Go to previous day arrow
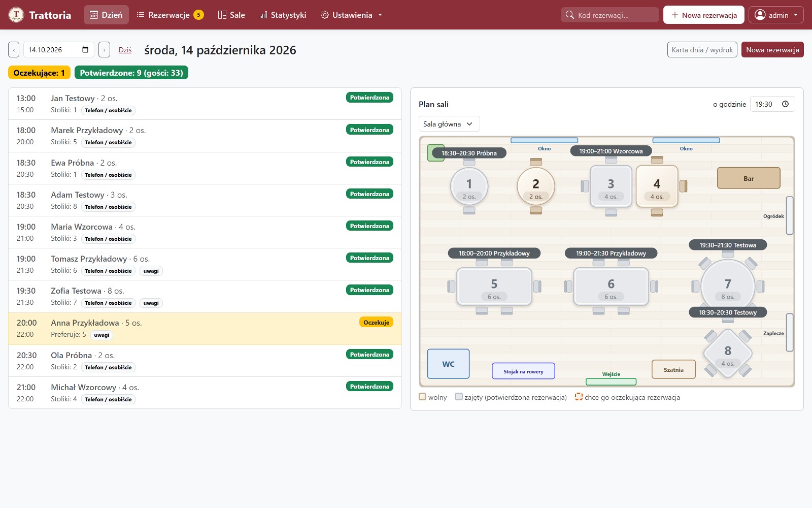Viewport: 812px width, 508px height. coord(14,50)
